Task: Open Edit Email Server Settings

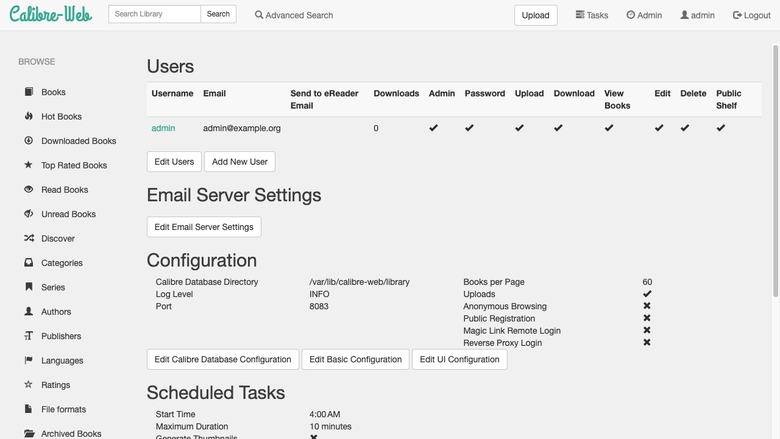Action: (204, 227)
